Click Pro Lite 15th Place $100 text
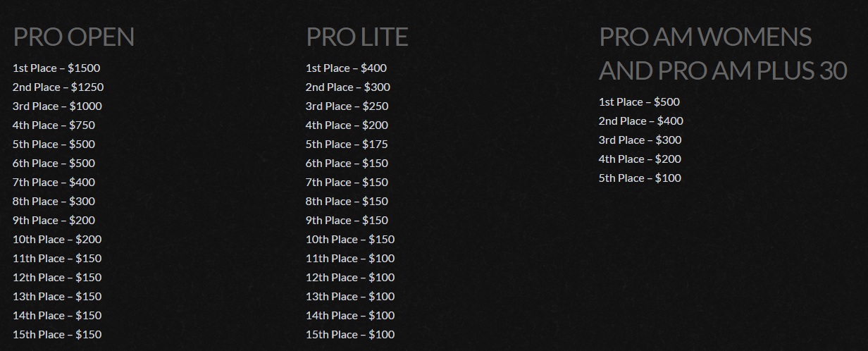The image size is (868, 351). (x=350, y=335)
